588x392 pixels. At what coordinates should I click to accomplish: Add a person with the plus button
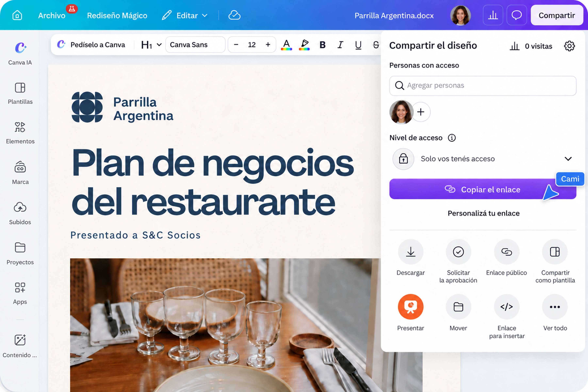pos(421,112)
